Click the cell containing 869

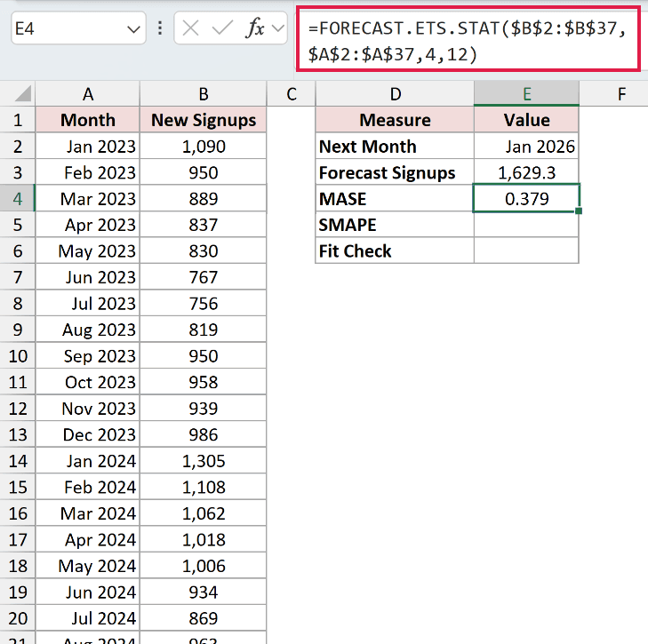[x=204, y=618]
